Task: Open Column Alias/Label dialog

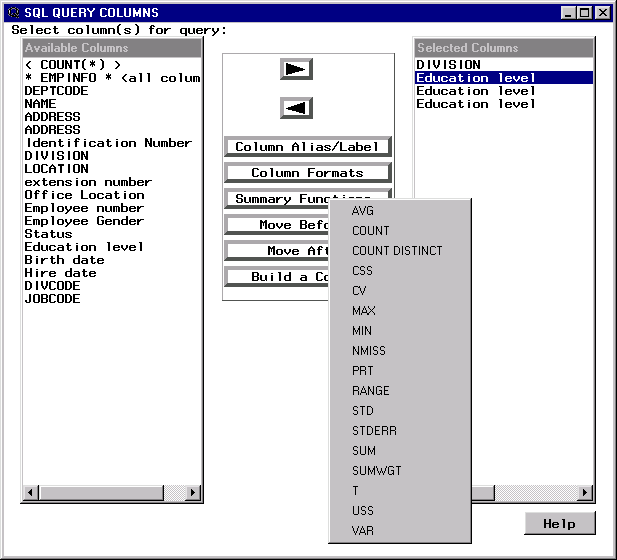Action: click(x=307, y=147)
